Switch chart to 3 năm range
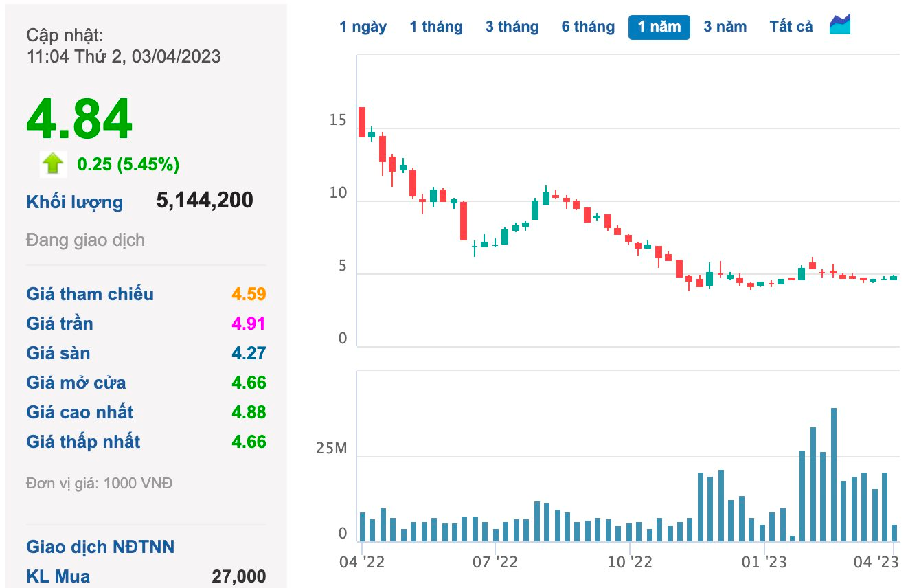Viewport: 908px width, 588px height. point(725,27)
